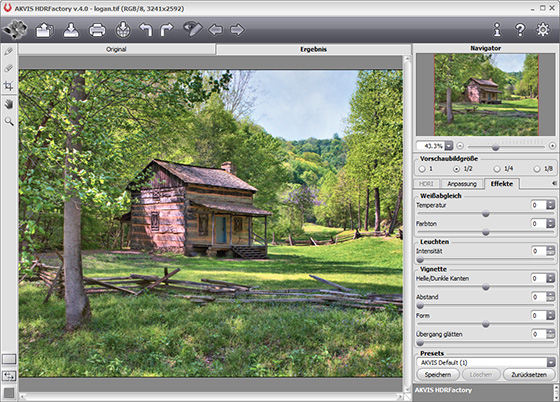Click the Helle/Dunkle Kanten slider handle
This screenshot has width=560, height=402.
(485, 287)
